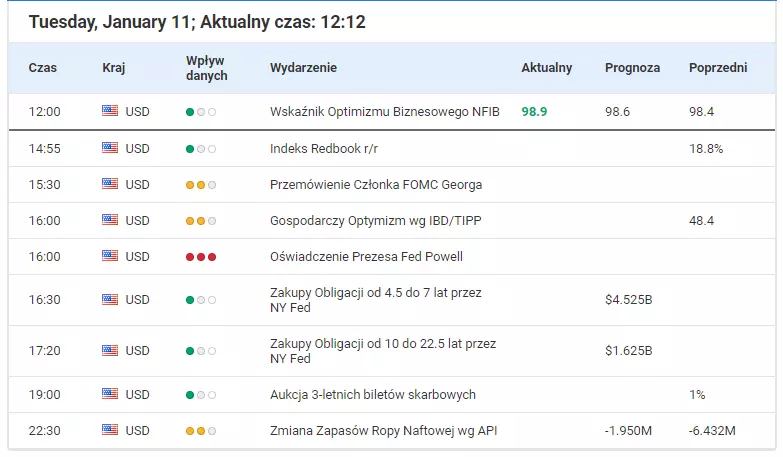Click the US flag in the 15:30 row

[110, 184]
